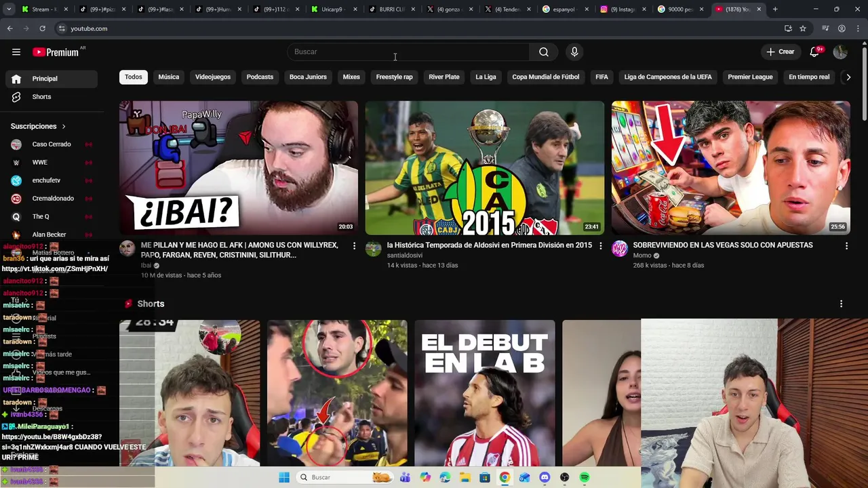Open the Windows Start button
The image size is (868, 488).
[x=283, y=477]
